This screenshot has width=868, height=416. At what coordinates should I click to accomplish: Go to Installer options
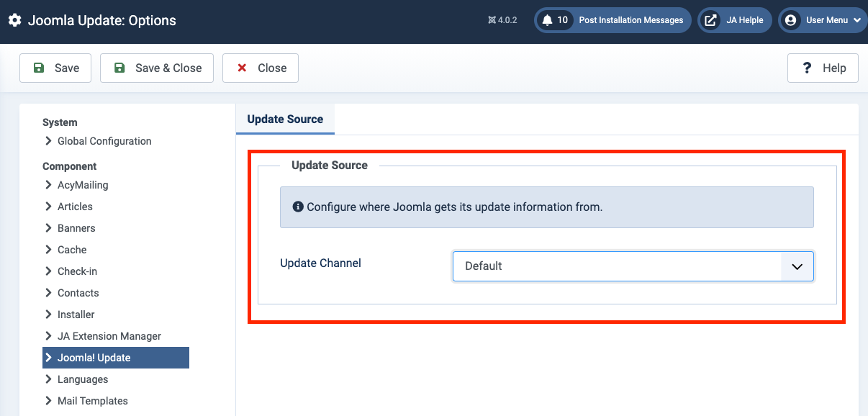point(76,315)
